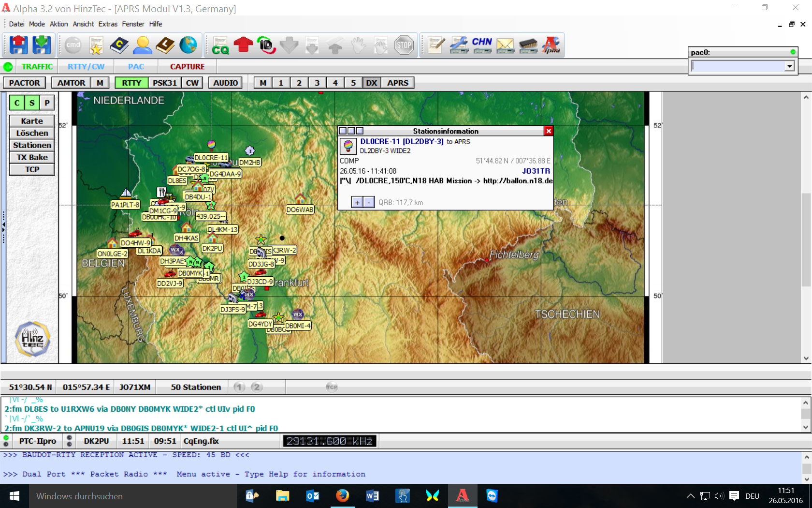Click the grey cmd button icon
The width and height of the screenshot is (812, 508).
73,45
